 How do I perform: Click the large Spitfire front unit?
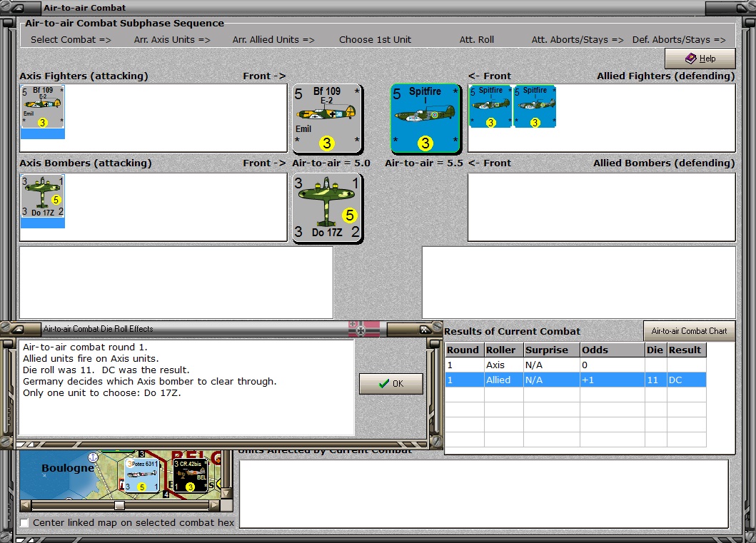(x=425, y=118)
